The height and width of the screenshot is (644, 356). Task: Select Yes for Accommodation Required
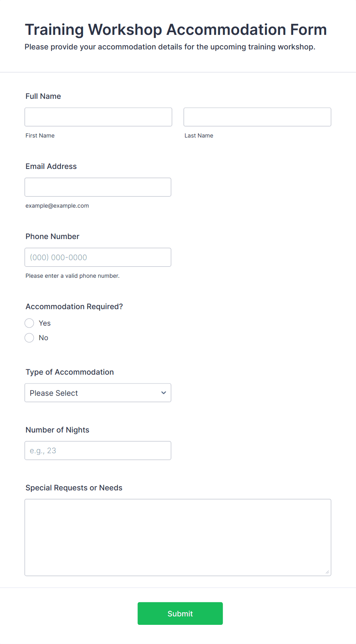tap(29, 323)
